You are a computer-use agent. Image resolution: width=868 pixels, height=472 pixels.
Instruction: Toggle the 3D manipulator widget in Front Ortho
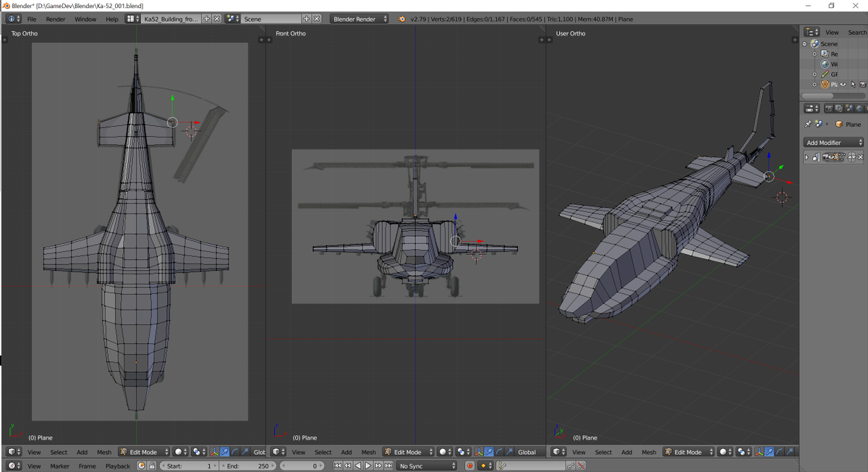coord(478,452)
